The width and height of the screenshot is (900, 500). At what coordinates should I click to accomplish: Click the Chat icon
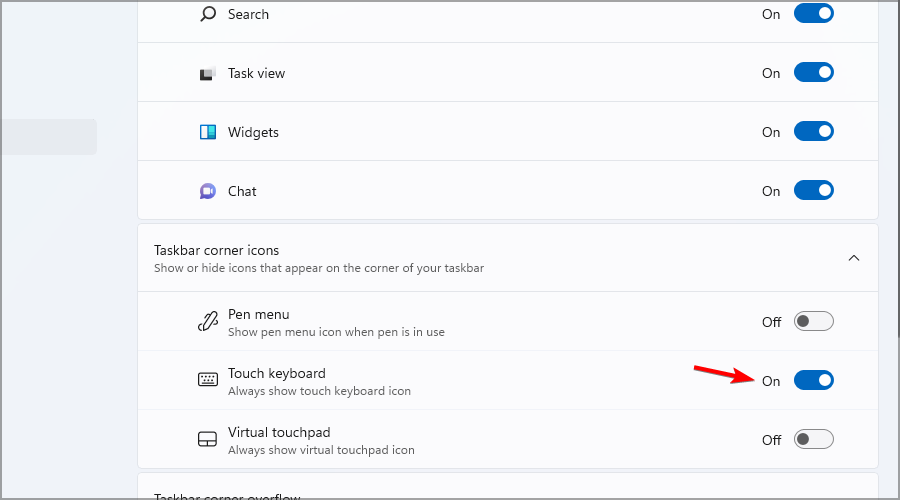pyautogui.click(x=208, y=191)
